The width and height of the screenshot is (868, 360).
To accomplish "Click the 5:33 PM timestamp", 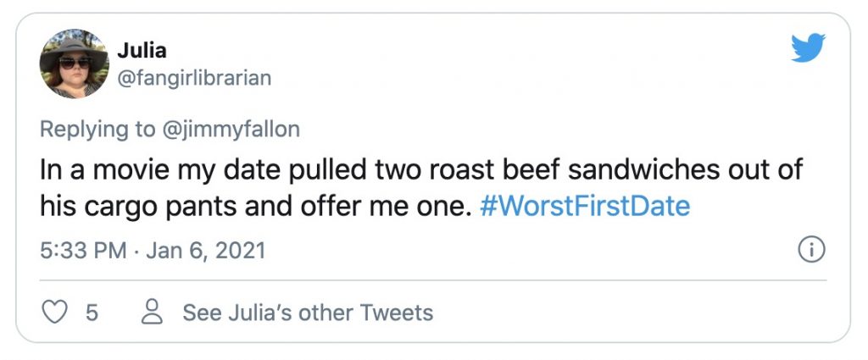I will 80,251.
